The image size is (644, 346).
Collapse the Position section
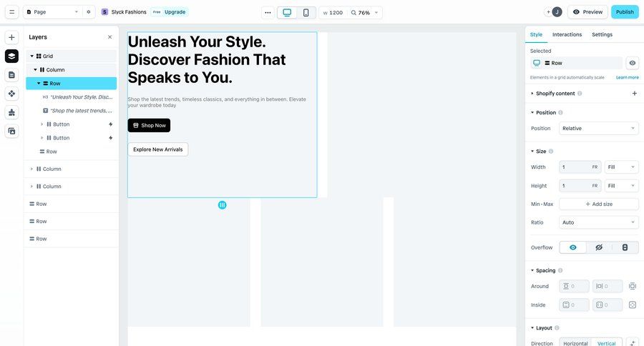532,112
